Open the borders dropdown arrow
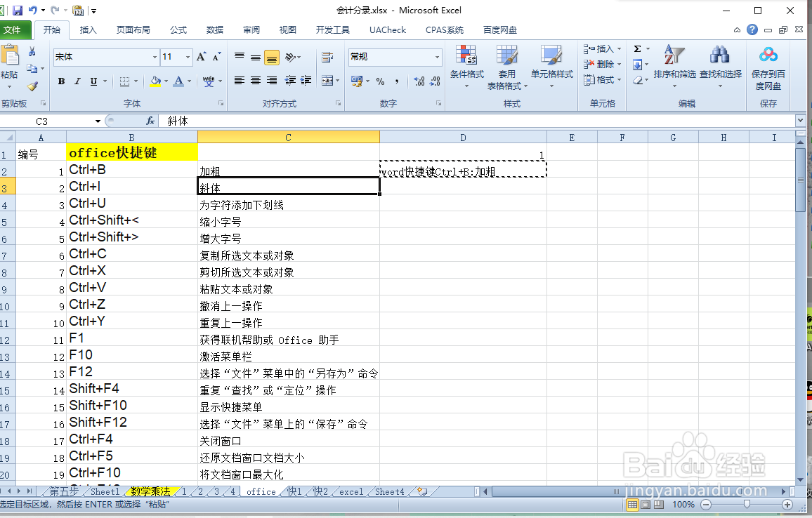The height and width of the screenshot is (518, 812). tap(136, 81)
